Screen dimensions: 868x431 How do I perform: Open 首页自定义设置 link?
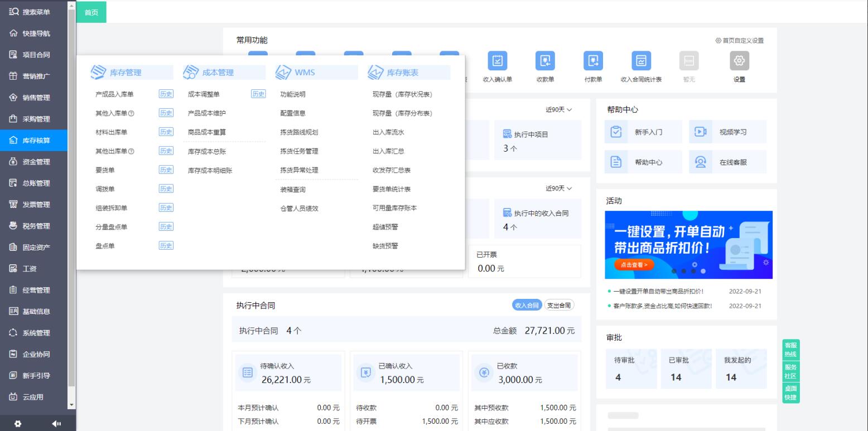click(x=740, y=40)
